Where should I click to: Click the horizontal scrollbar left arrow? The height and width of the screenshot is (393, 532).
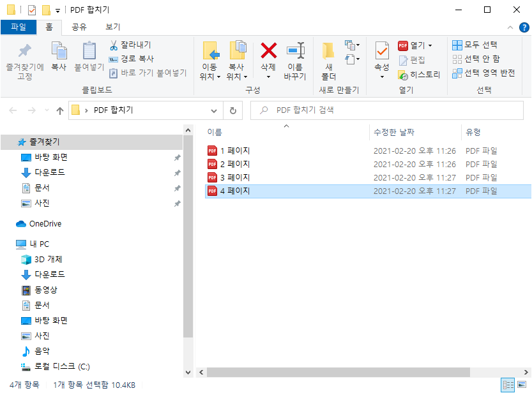pos(201,373)
